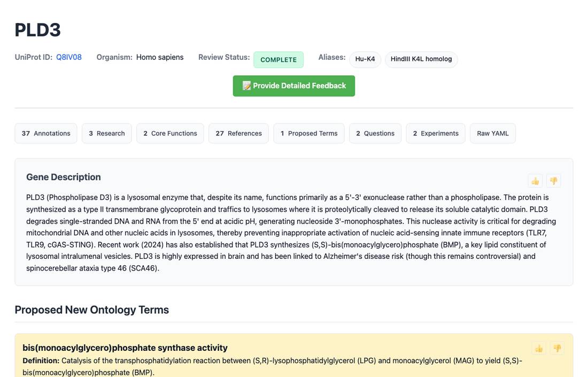Open UniProt link Q8IV08
The image size is (588, 377).
[68, 57]
